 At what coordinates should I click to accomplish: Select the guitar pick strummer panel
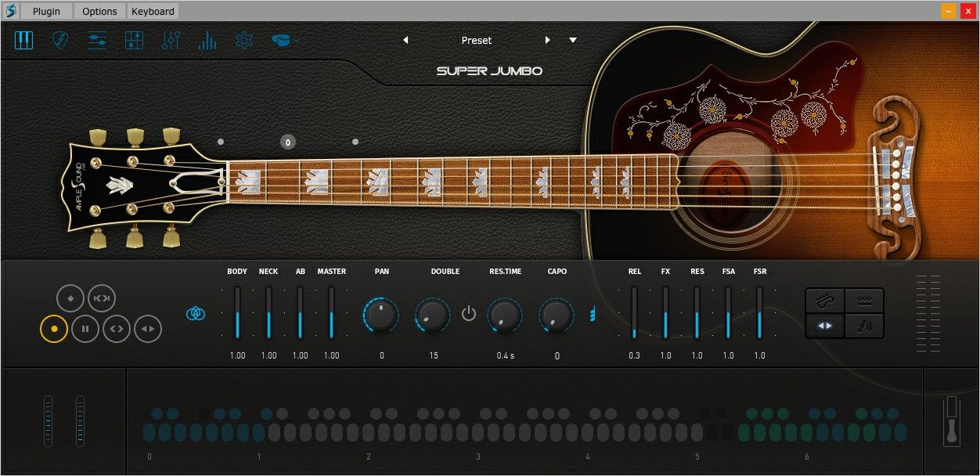[x=59, y=40]
